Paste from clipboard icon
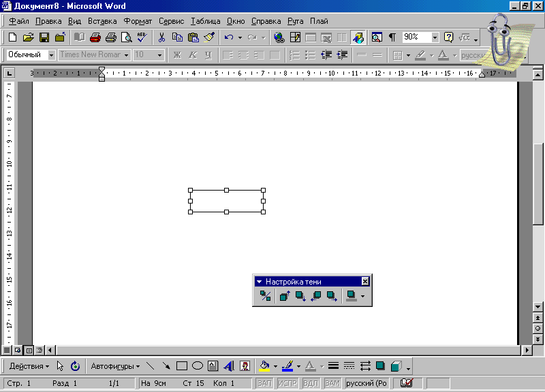 pyautogui.click(x=193, y=37)
